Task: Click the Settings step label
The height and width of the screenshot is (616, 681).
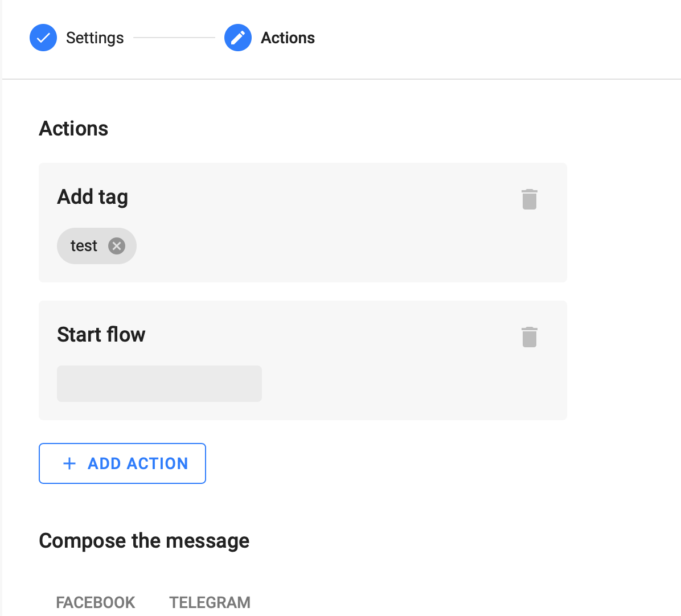Action: point(95,38)
